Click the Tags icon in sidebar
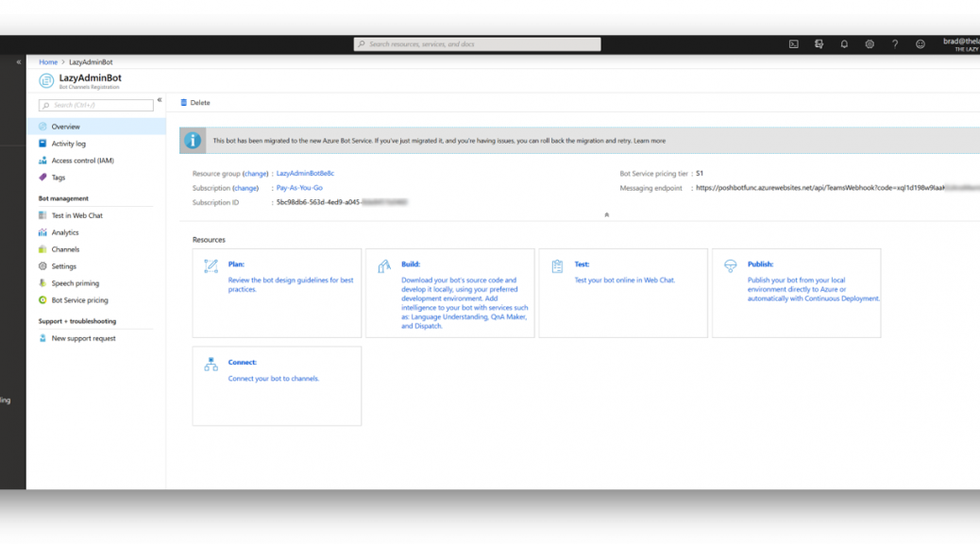The image size is (980, 544). [42, 177]
